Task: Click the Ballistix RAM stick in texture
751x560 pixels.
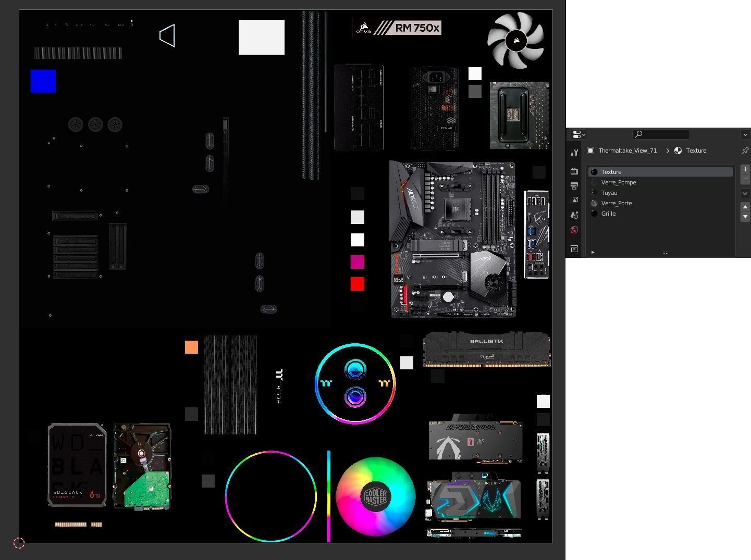Action: tap(487, 350)
